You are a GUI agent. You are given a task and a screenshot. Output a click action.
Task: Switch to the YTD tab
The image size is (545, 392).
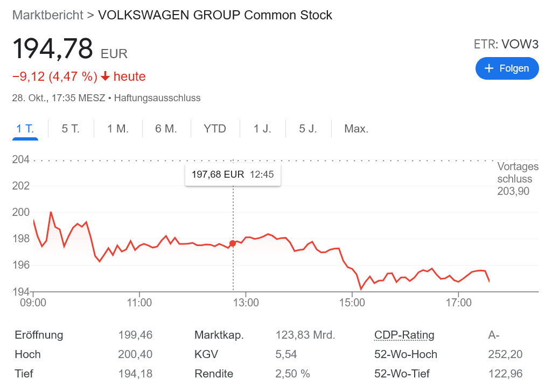(x=215, y=129)
